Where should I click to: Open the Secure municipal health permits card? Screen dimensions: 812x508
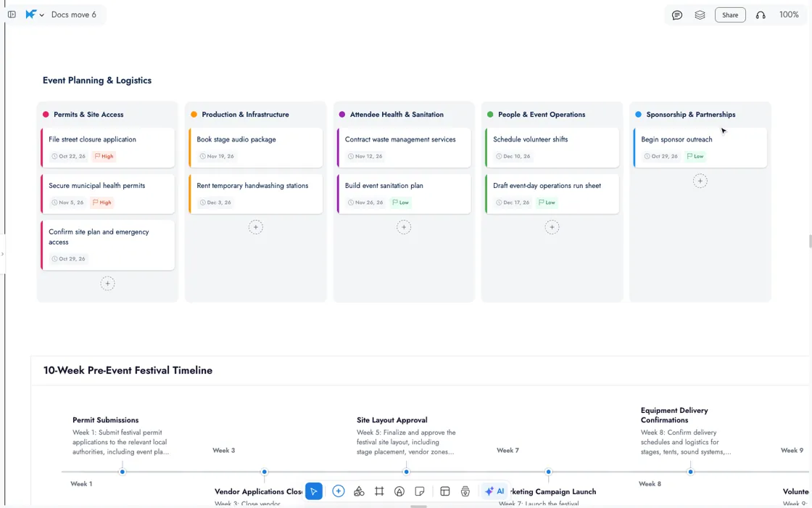coord(108,194)
